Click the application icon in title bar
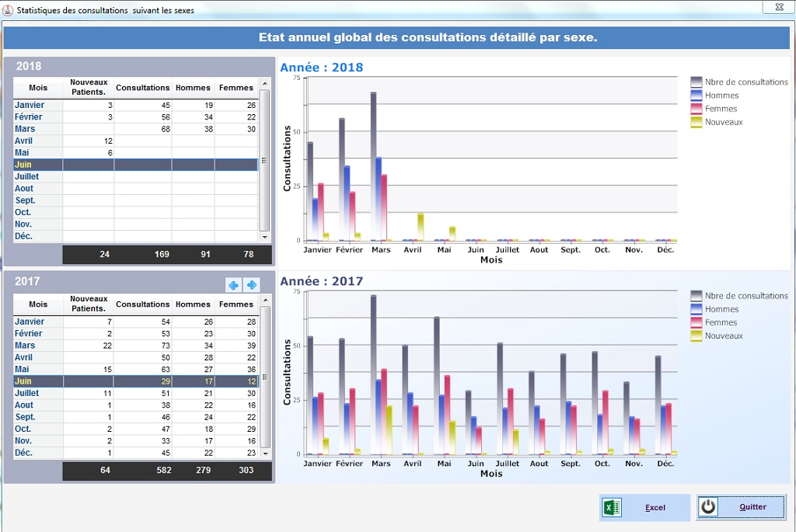 (x=9, y=10)
